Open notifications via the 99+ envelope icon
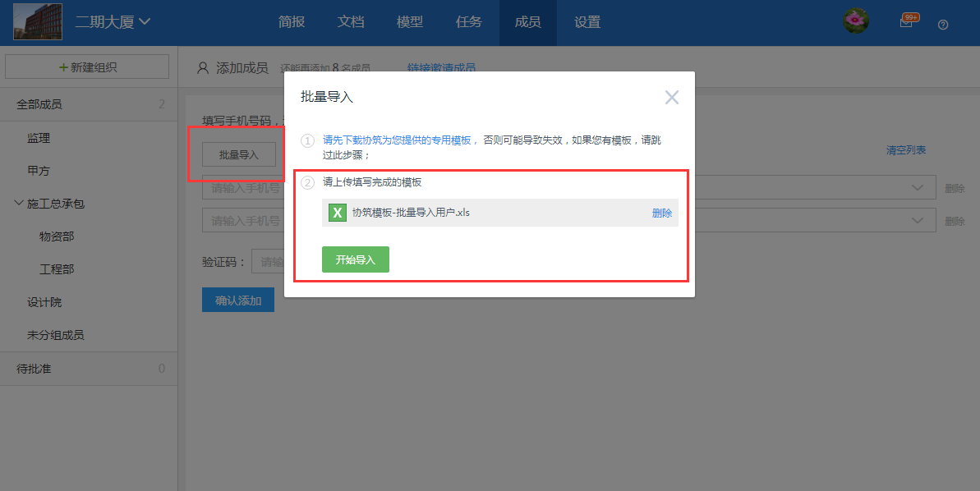The image size is (980, 491). coord(907,22)
